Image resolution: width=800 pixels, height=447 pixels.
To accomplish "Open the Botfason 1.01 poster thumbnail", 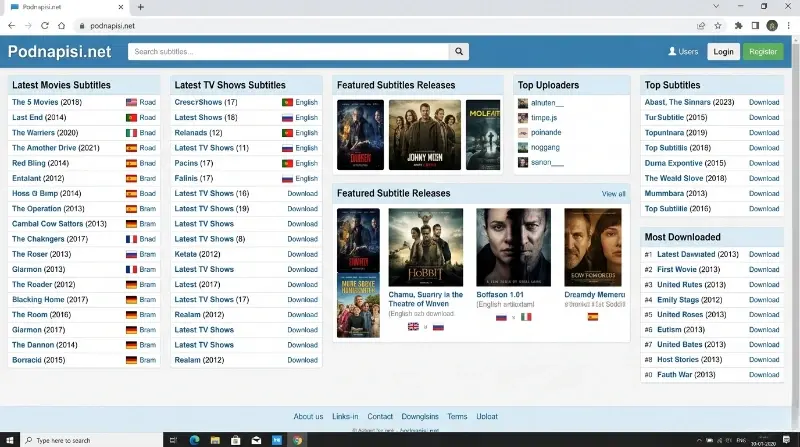I will point(513,247).
